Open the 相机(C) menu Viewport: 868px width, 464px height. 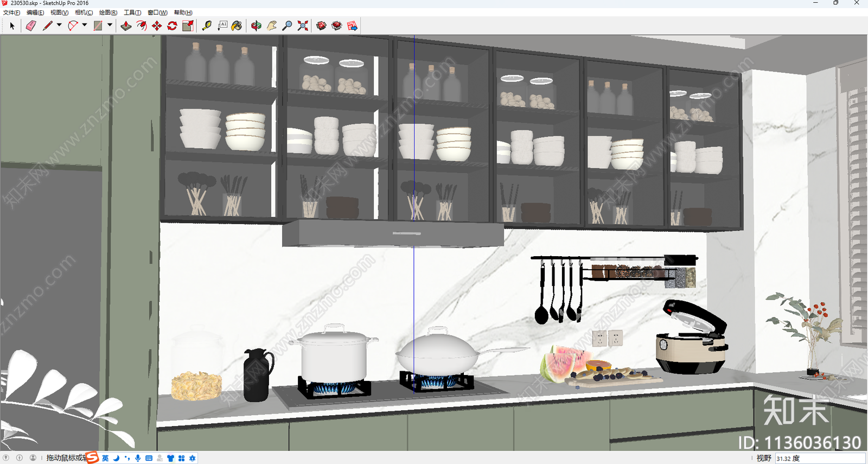(84, 12)
